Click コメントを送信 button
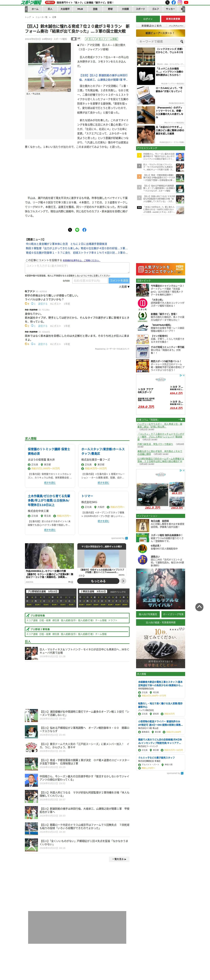Image resolution: width=210 pixels, height=980 pixels. point(119,280)
